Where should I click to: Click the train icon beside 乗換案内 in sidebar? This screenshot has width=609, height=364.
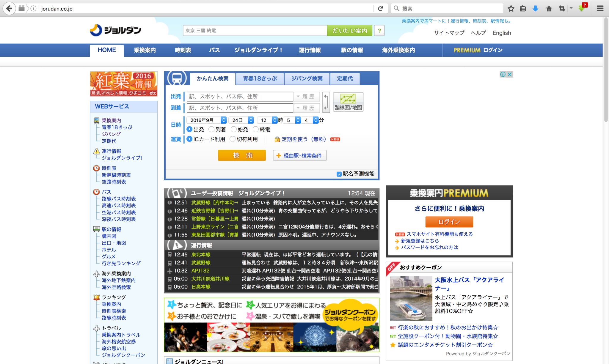pos(97,120)
